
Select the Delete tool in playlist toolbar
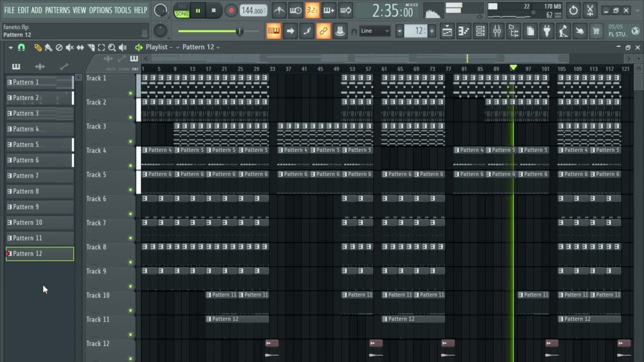coord(59,47)
